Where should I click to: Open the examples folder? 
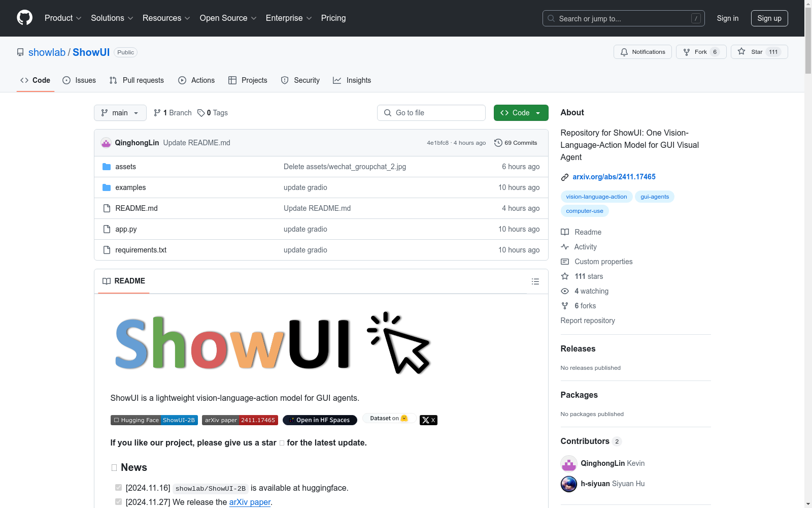(130, 187)
